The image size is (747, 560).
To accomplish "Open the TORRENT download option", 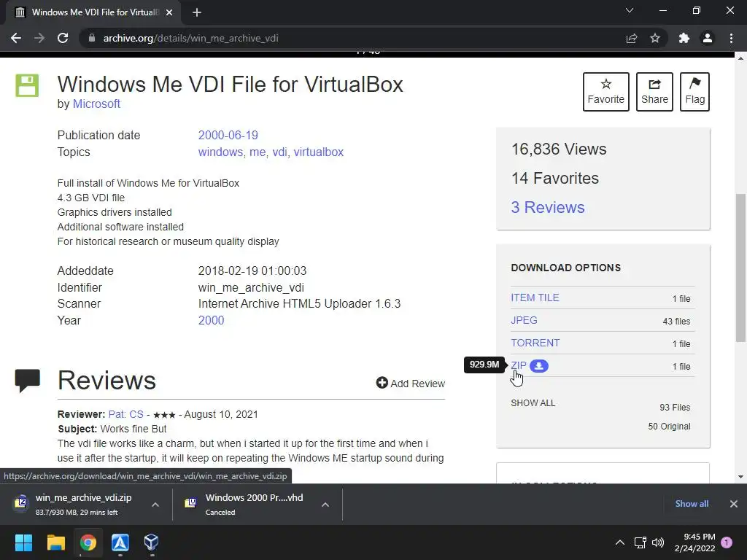I will tap(535, 343).
